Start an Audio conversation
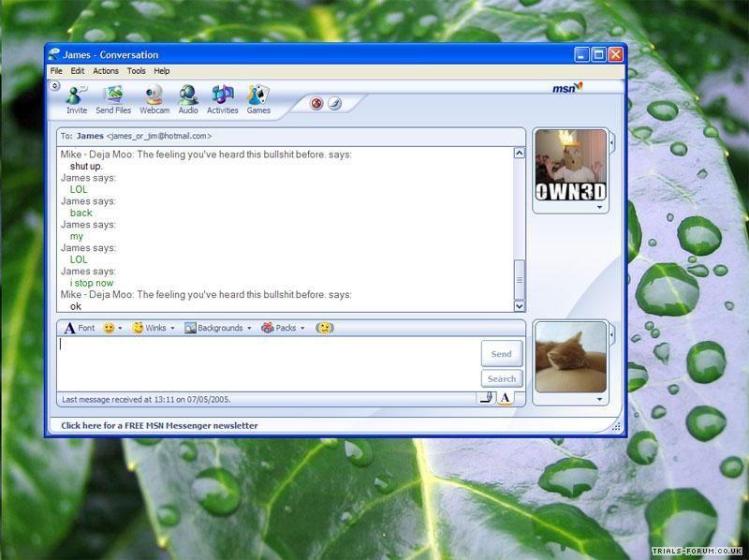This screenshot has width=749, height=560. coord(188,100)
